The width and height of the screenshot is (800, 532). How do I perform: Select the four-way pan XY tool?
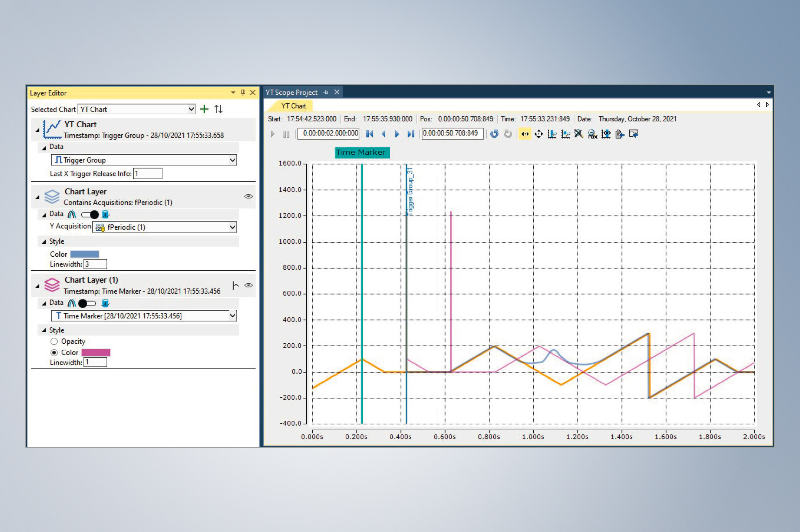click(538, 134)
